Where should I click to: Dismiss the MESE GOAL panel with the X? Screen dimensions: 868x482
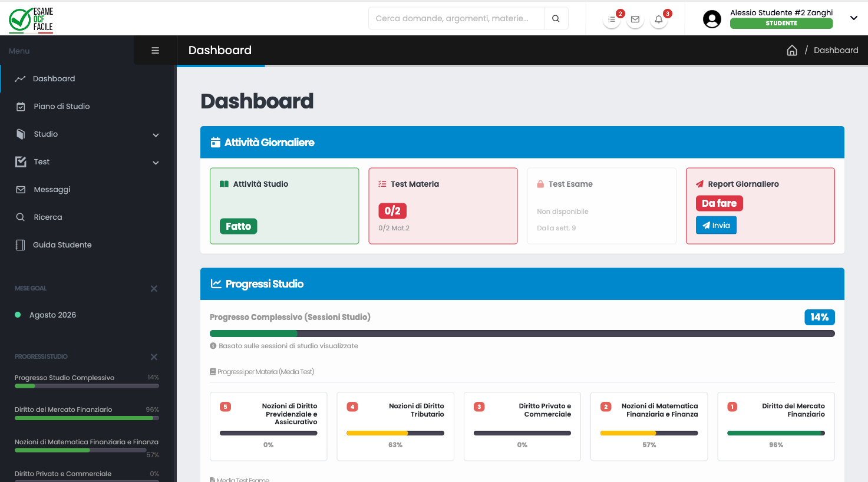pyautogui.click(x=154, y=288)
